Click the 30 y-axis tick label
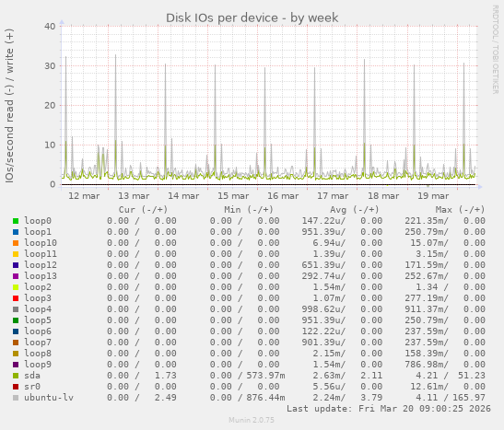This screenshot has width=504, height=430. coord(50,65)
